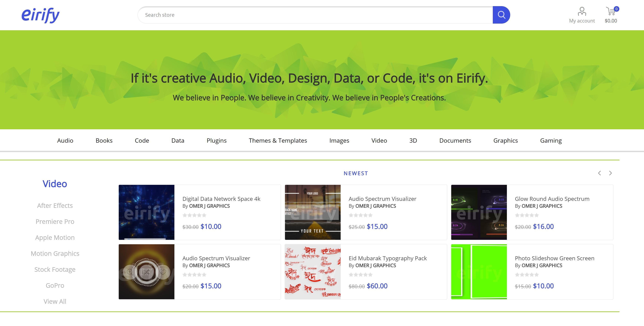This screenshot has height=326, width=644.
Task: Open the Themes & Templates menu
Action: (x=278, y=140)
